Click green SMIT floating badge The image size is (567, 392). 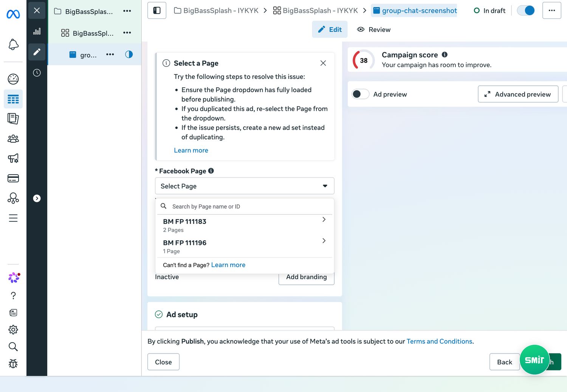534,360
